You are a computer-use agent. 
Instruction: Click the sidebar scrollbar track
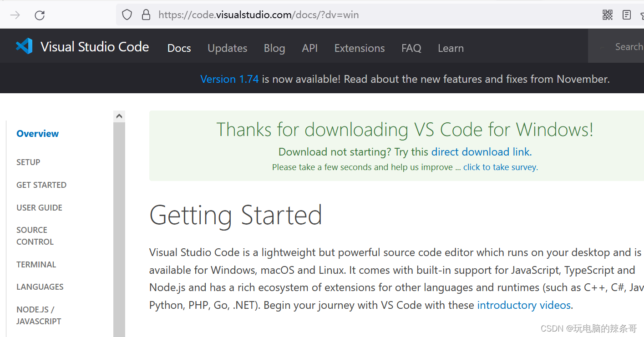tap(119, 230)
